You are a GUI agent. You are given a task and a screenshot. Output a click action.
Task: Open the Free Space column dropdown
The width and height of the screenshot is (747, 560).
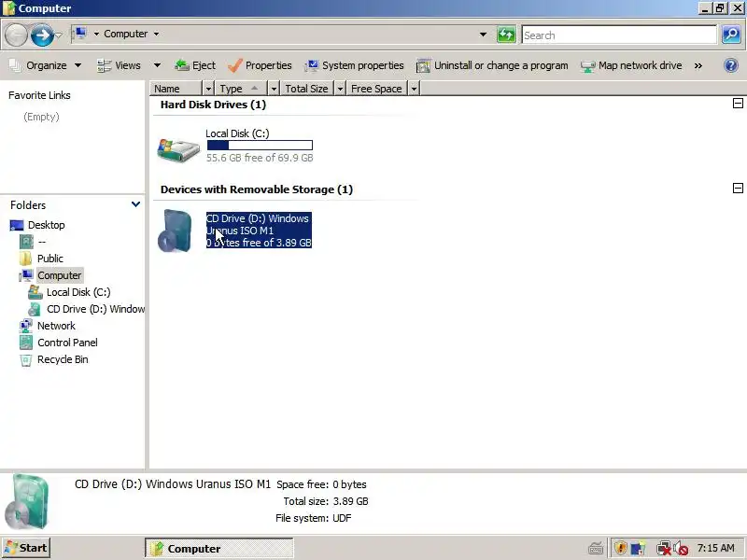[414, 89]
